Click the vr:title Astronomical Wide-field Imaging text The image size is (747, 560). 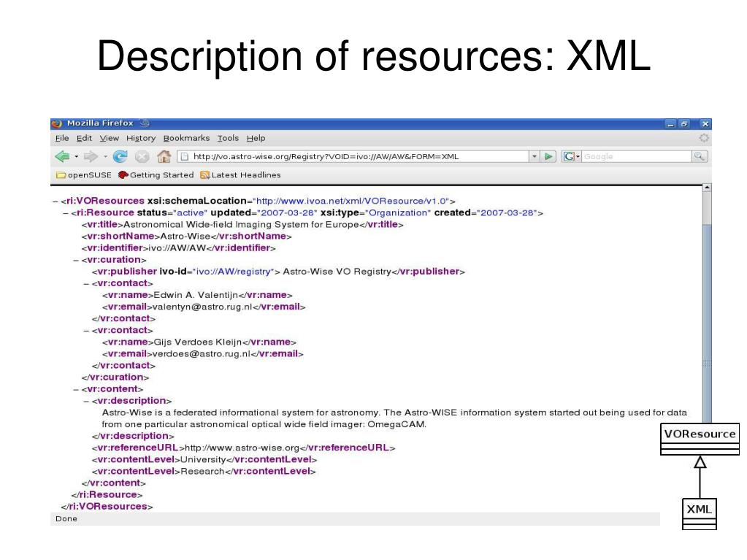[x=240, y=224]
